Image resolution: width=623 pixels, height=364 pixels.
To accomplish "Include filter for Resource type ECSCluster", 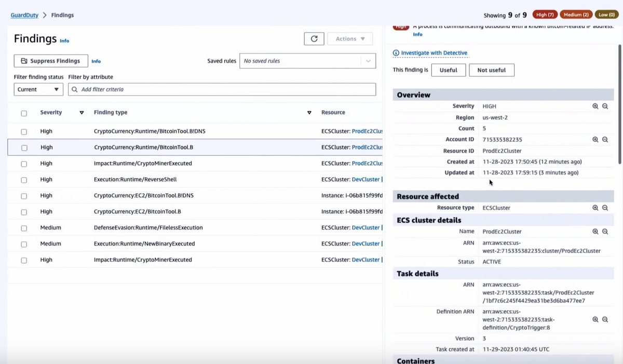I will [x=595, y=208].
